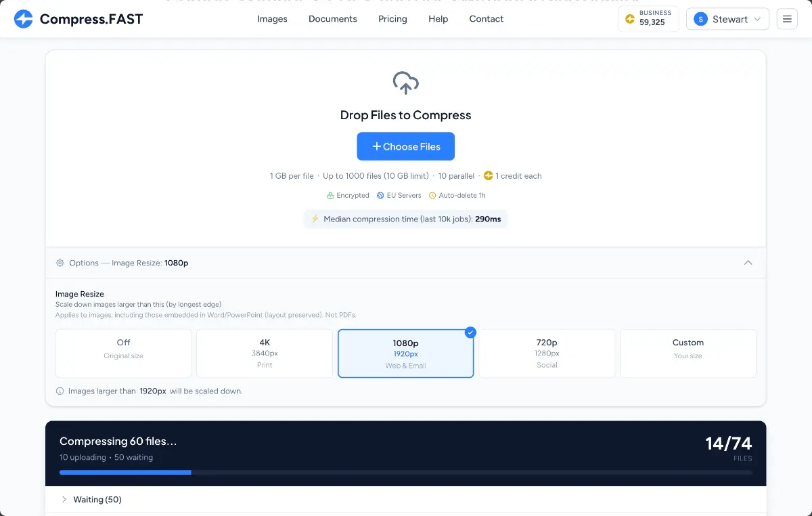Open the Pricing page
Viewport: 812px width, 516px height.
click(x=392, y=19)
